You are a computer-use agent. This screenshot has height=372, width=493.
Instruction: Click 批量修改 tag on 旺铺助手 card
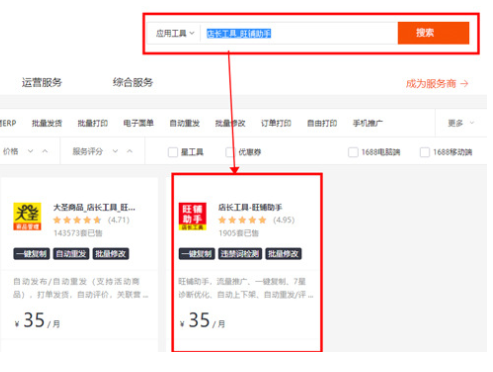(283, 254)
